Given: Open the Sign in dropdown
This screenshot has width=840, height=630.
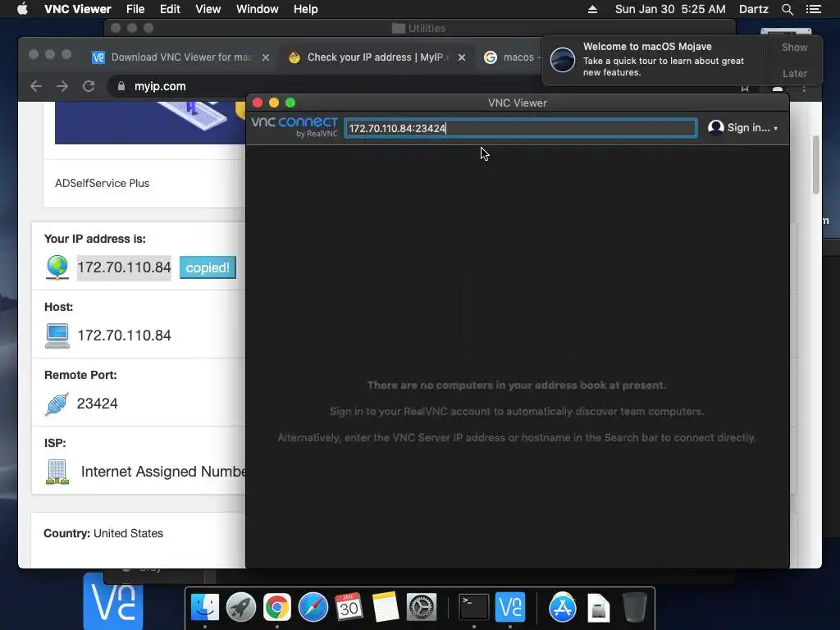Looking at the screenshot, I should (742, 127).
